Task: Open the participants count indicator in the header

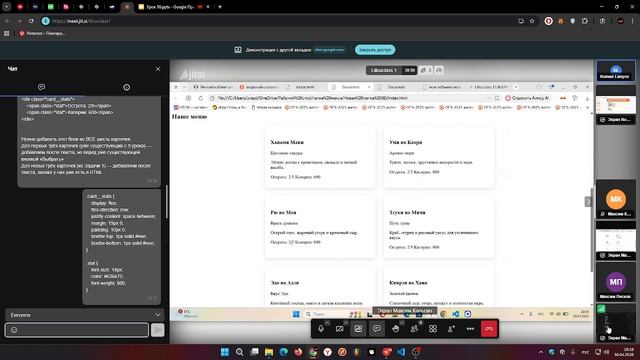Action: pyautogui.click(x=426, y=70)
